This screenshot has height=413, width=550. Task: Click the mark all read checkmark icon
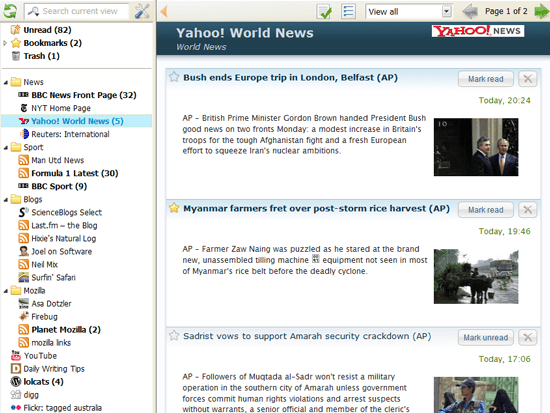click(x=324, y=12)
